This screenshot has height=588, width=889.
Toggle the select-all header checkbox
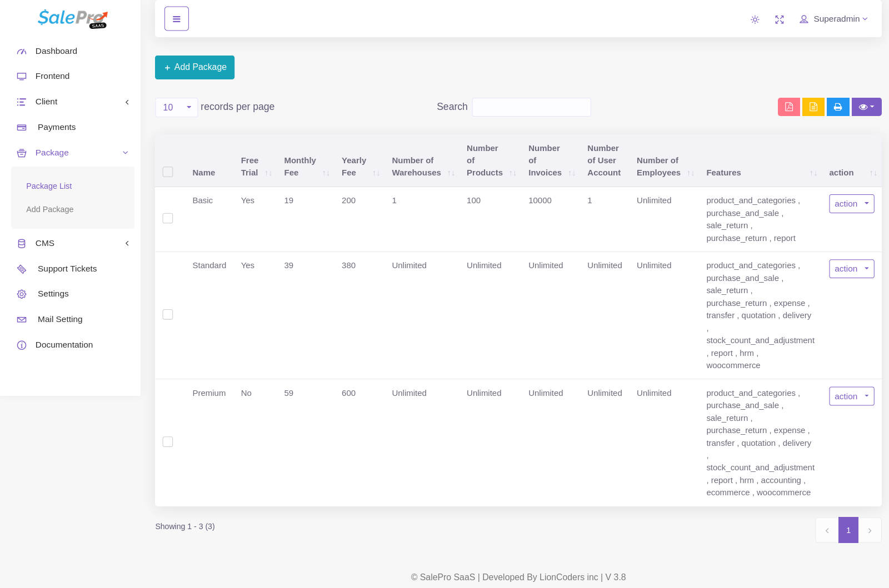(168, 172)
